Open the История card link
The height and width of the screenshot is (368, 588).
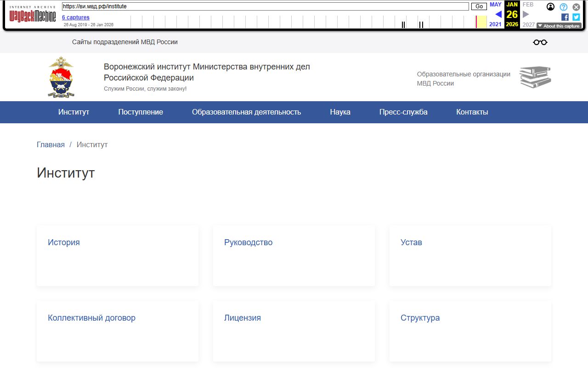coord(64,242)
